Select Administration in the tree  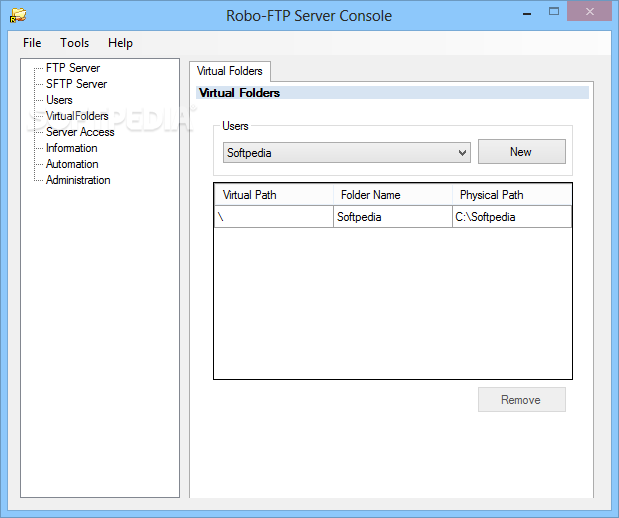[x=78, y=180]
